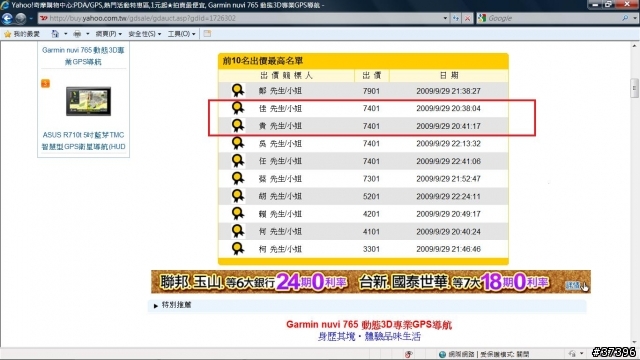Open the search provider dropdown arrow

(x=634, y=18)
